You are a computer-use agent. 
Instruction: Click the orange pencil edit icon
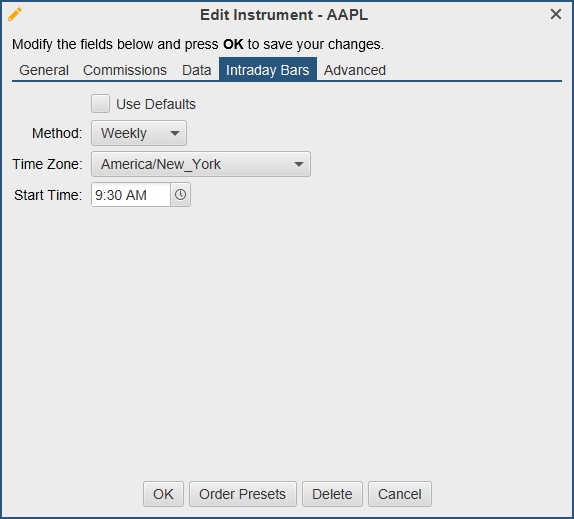(15, 15)
